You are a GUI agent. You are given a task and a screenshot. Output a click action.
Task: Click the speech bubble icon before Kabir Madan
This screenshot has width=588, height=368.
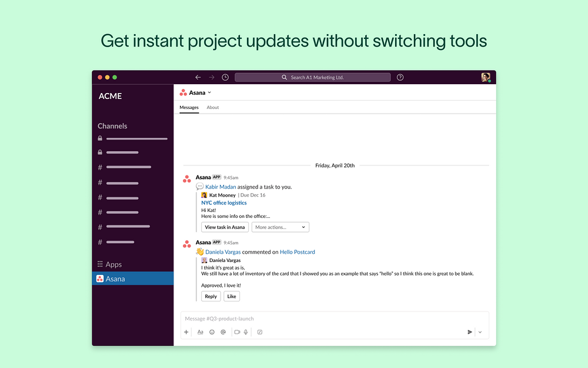(x=200, y=186)
